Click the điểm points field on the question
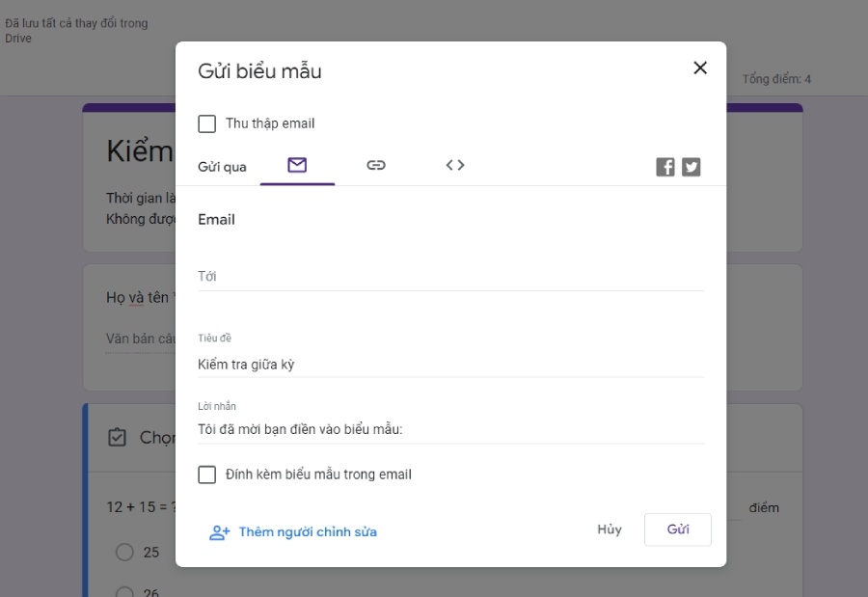The image size is (868, 597). [x=766, y=506]
